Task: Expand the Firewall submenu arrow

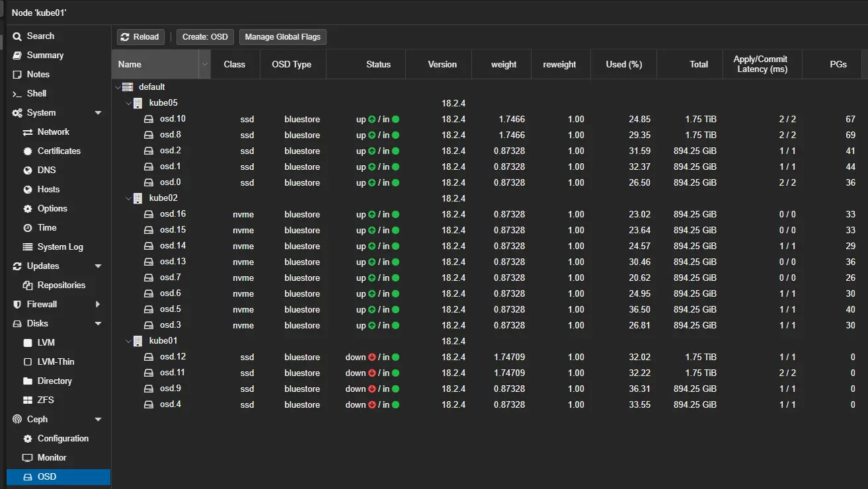Action: click(99, 305)
